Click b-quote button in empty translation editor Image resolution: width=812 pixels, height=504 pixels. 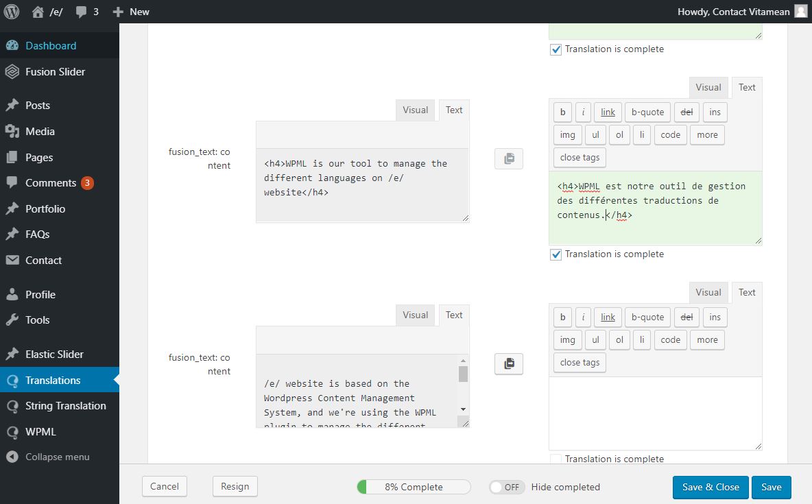[647, 317]
